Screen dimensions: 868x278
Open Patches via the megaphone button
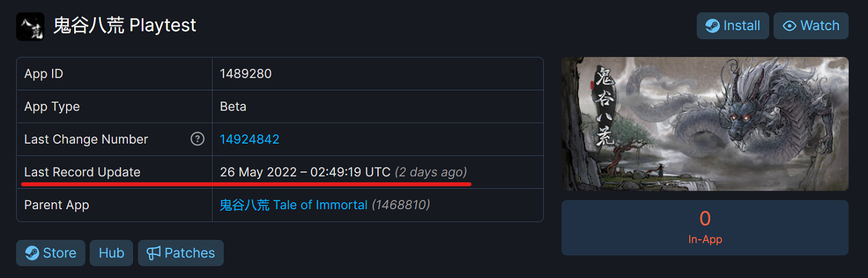point(181,253)
